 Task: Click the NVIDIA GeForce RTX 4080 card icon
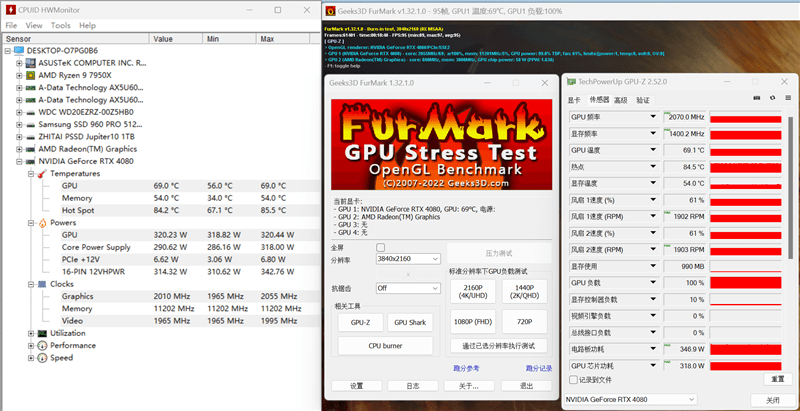(x=31, y=161)
